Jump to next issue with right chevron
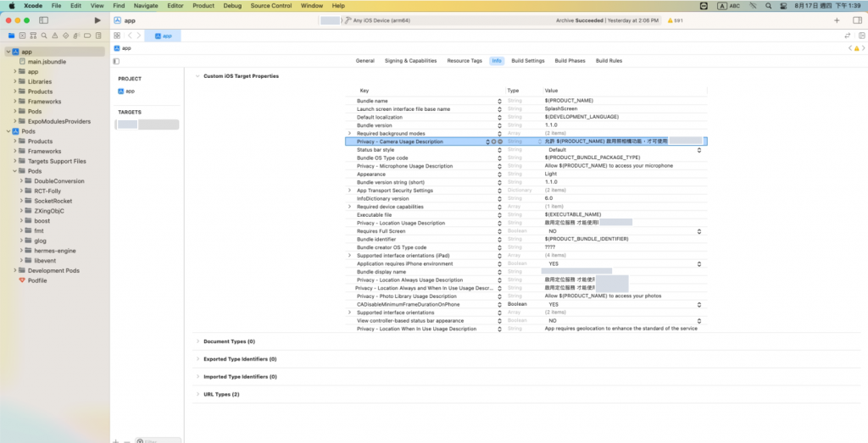The image size is (868, 443). [864, 48]
